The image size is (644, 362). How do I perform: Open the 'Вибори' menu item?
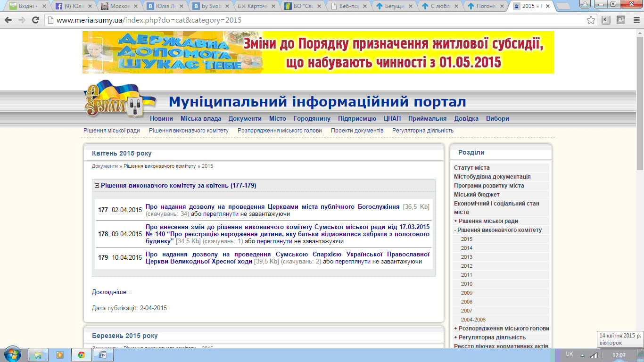coord(497,119)
